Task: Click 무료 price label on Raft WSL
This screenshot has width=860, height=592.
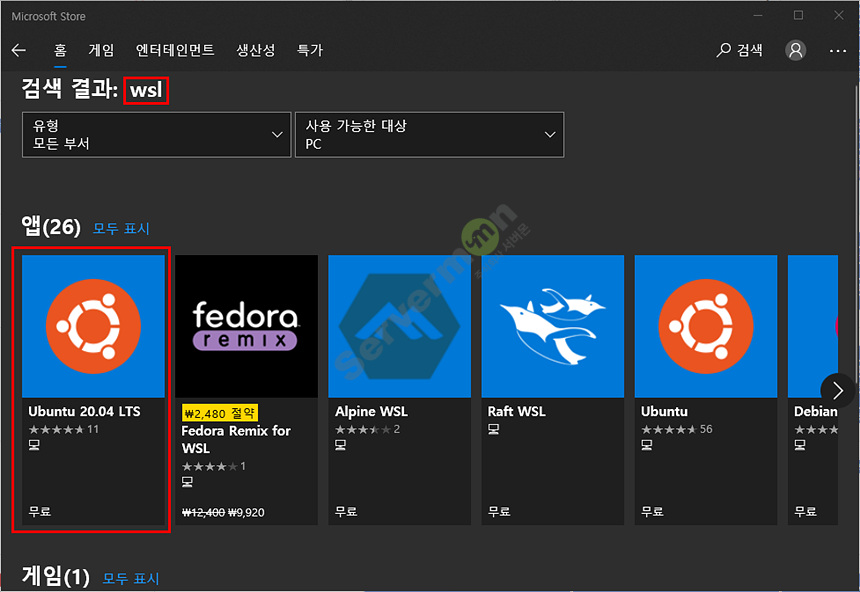Action: coord(499,512)
